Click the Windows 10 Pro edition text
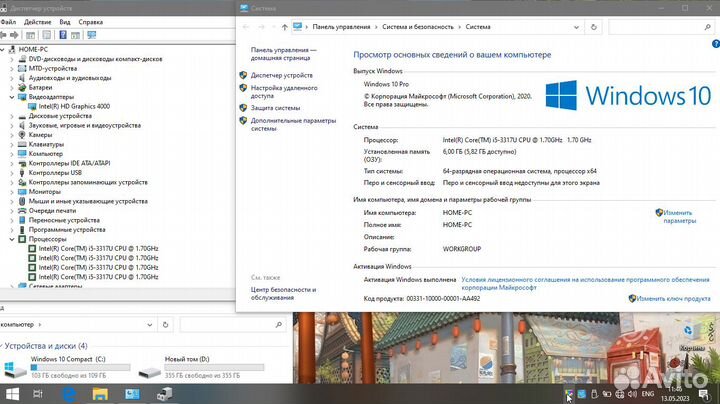 tap(386, 84)
